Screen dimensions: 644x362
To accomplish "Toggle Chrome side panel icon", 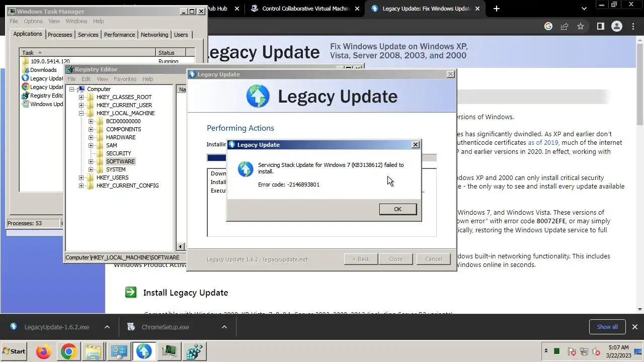I will pos(600,26).
